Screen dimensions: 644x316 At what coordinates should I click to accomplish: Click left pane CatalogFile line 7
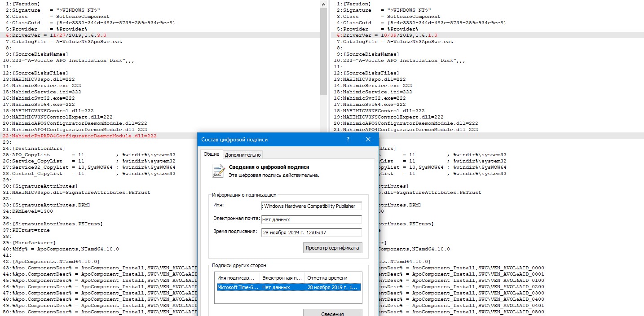64,41
